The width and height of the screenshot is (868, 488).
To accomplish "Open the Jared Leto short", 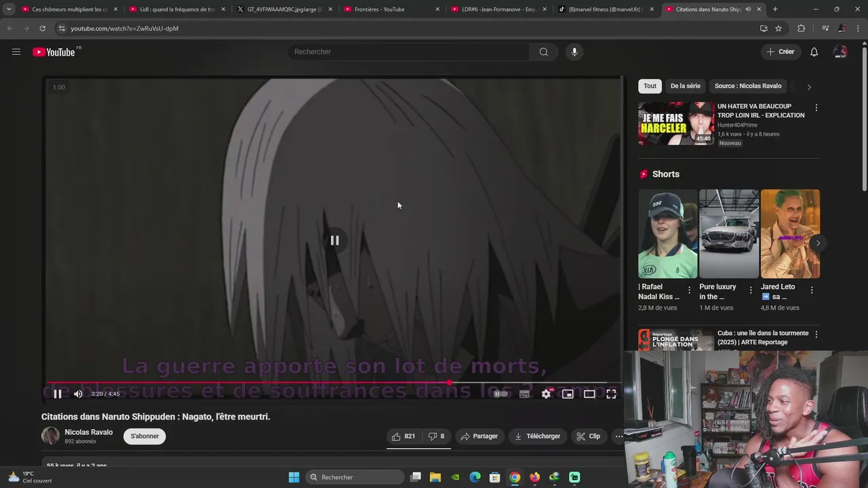I will click(x=790, y=234).
